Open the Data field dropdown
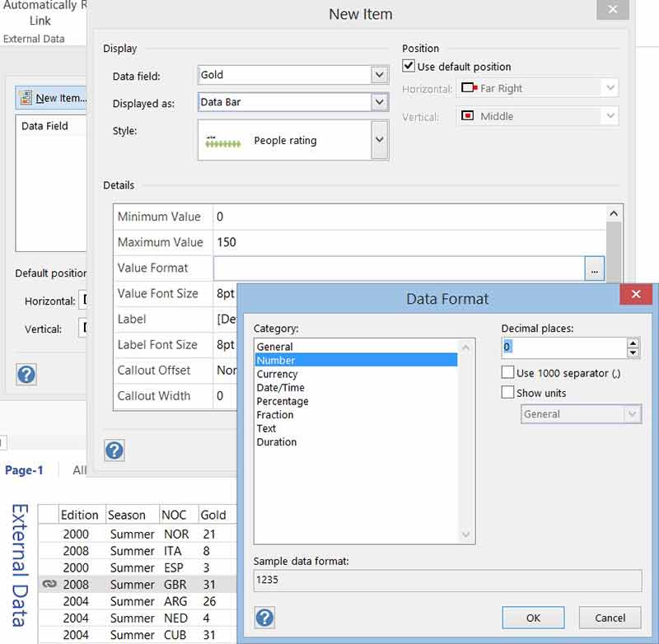 click(380, 75)
